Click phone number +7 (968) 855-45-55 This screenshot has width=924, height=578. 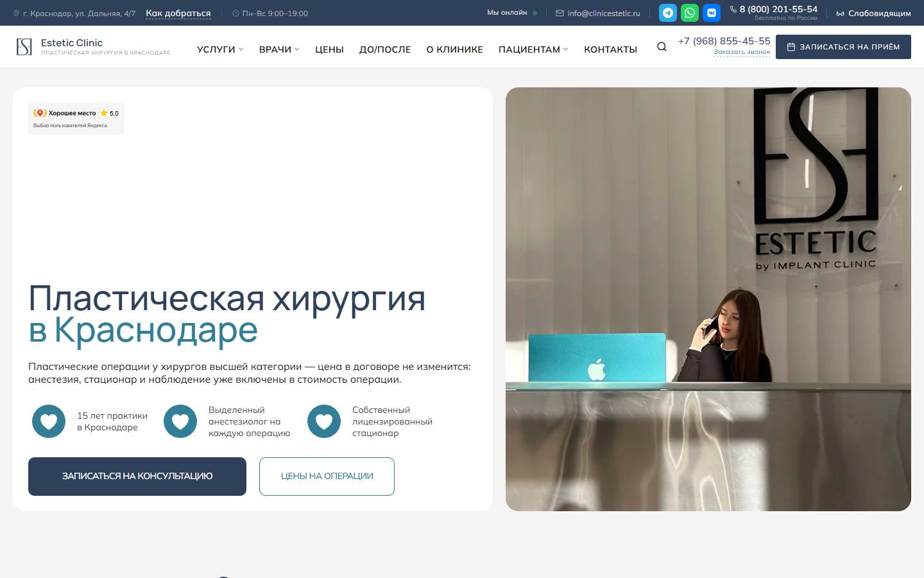click(x=724, y=41)
